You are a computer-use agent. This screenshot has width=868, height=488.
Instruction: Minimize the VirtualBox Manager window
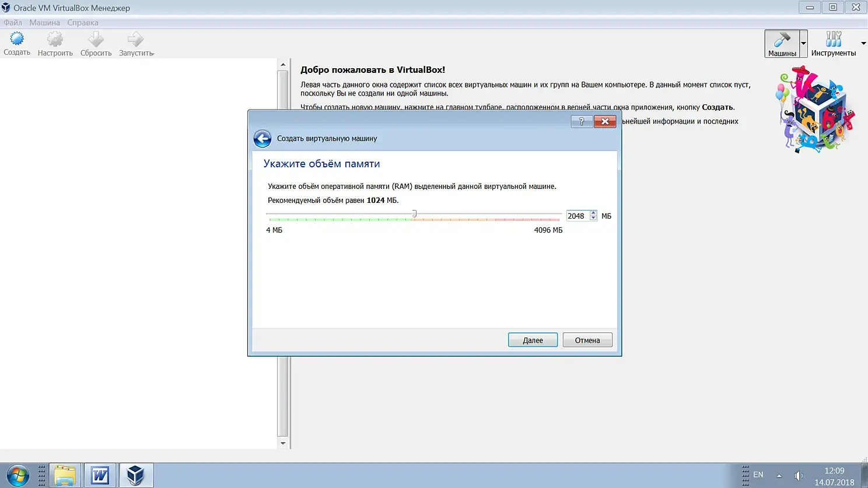tap(810, 7)
